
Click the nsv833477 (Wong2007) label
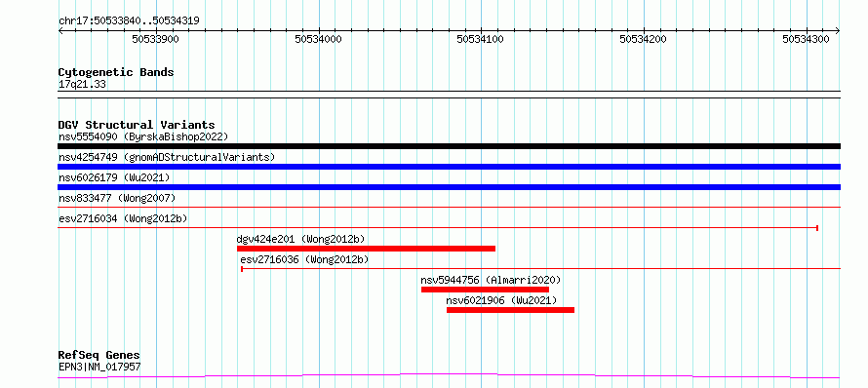[x=117, y=198]
